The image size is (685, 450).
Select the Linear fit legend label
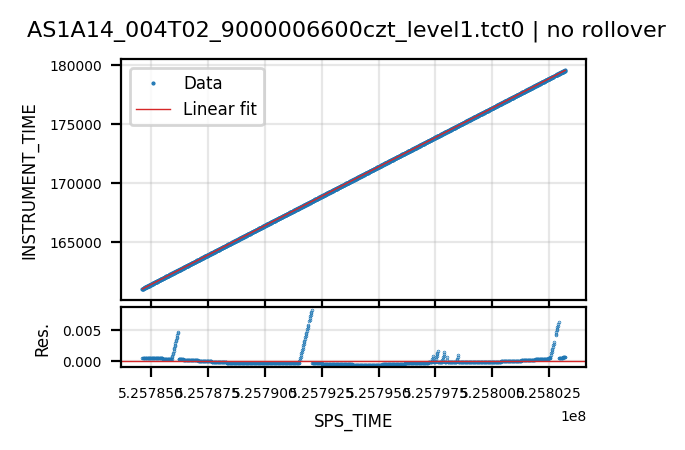pos(220,109)
